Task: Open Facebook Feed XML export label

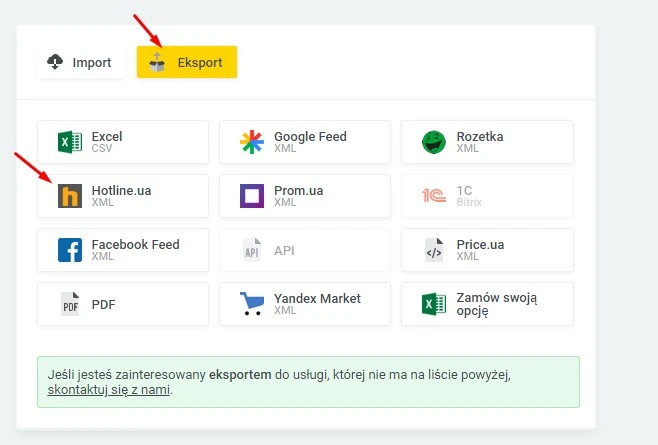Action: 136,250
